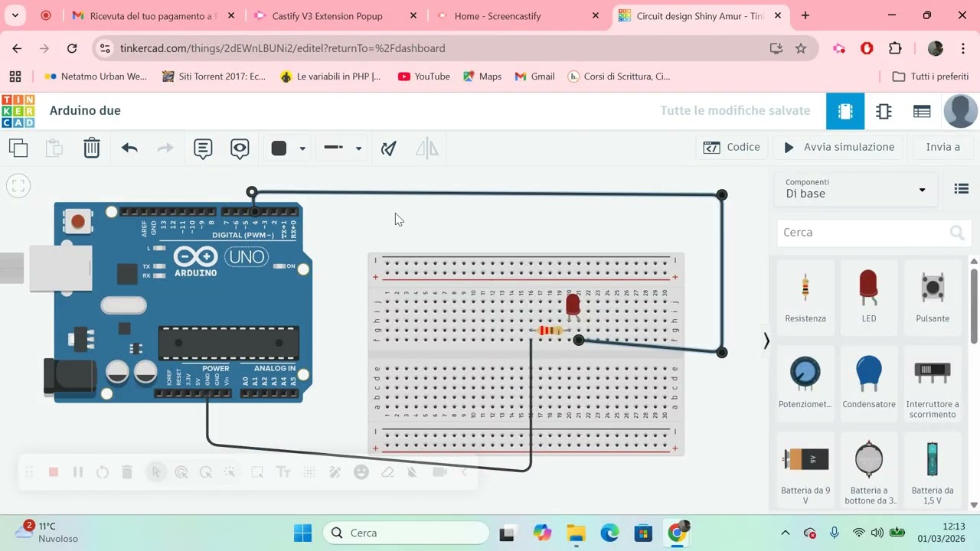Select the Resistenza component

tap(805, 298)
